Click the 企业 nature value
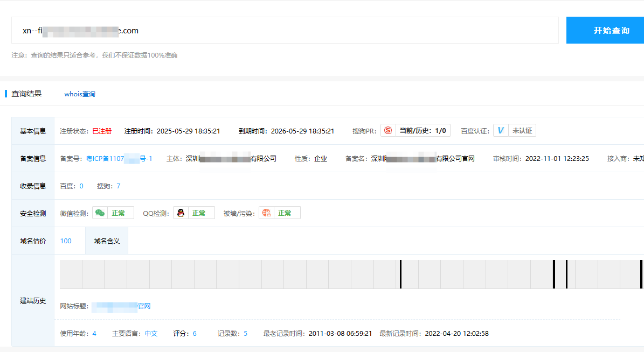This screenshot has height=352, width=644. 321,159
